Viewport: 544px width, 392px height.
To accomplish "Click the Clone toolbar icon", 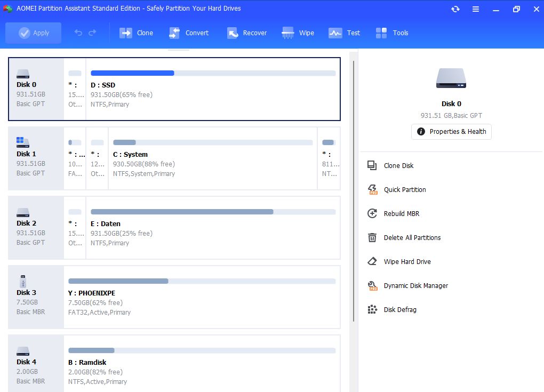I will (126, 33).
